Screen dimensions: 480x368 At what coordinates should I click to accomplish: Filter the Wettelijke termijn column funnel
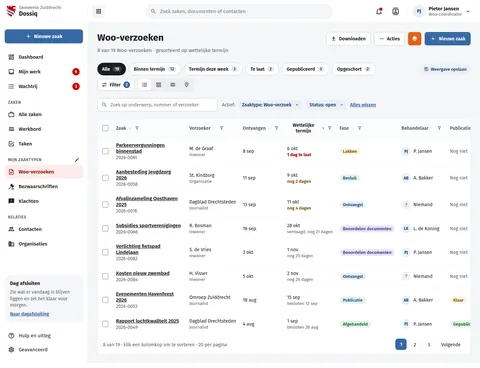coord(330,128)
